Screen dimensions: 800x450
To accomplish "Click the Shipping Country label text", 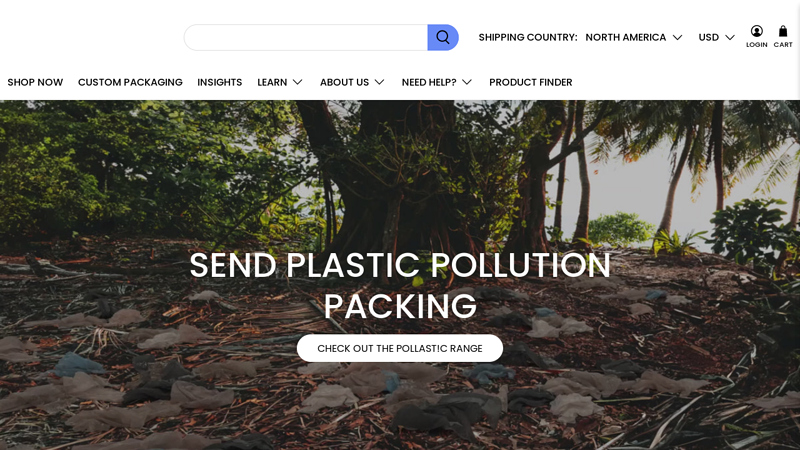I will [528, 37].
